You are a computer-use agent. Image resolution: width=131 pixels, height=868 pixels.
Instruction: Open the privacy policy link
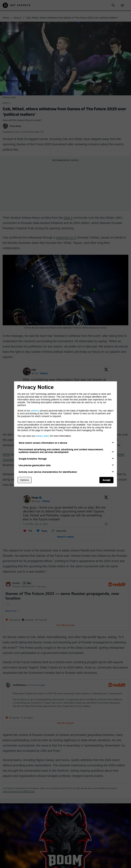[x=43, y=436]
